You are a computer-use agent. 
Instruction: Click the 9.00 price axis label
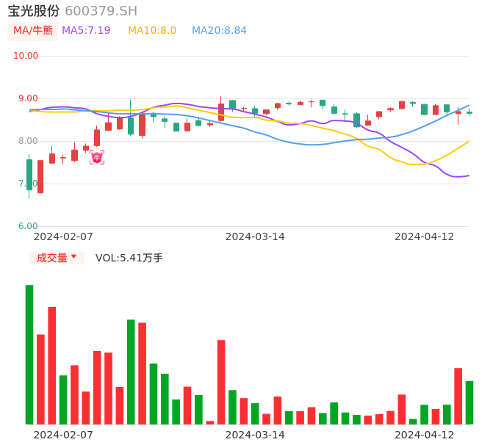coord(28,98)
